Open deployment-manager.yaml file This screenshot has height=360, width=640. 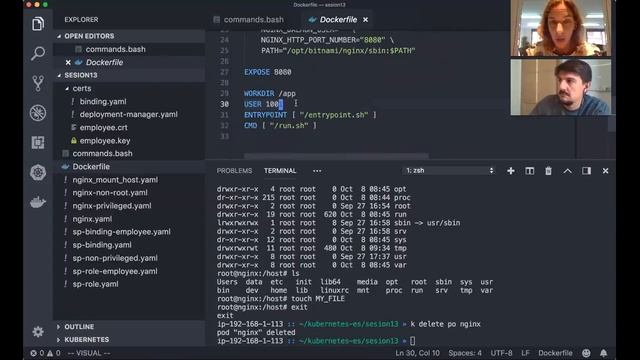point(129,114)
